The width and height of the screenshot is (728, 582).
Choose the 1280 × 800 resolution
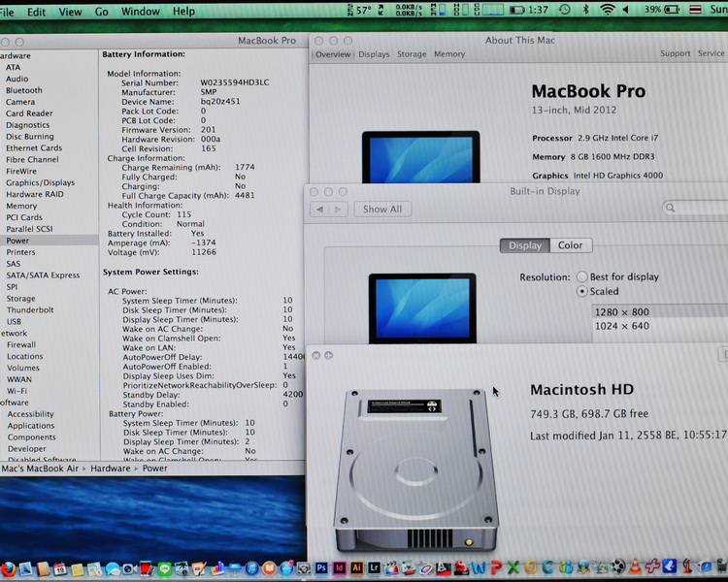pos(660,312)
